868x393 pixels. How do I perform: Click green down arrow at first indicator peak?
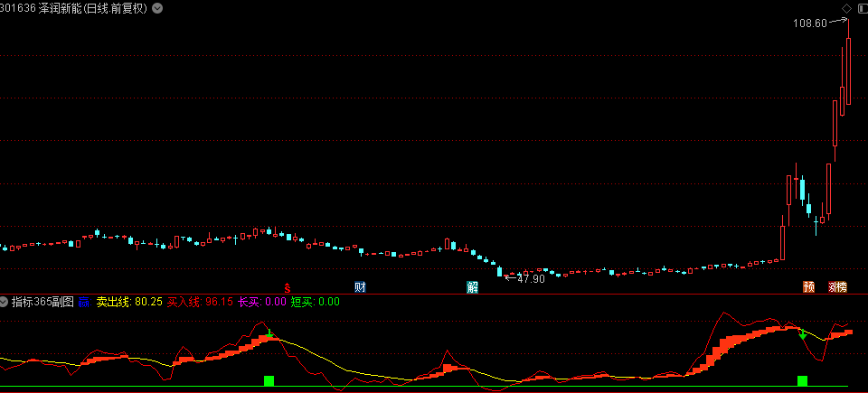tap(269, 333)
